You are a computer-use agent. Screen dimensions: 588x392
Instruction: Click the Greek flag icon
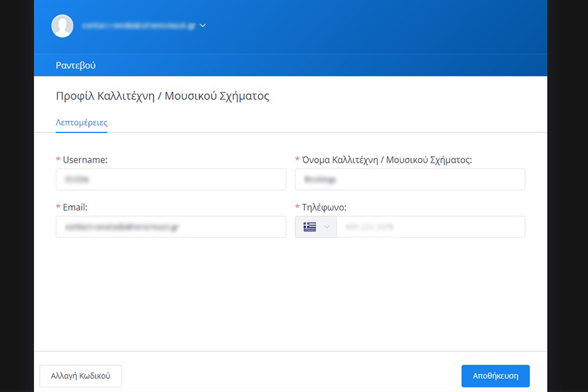(309, 227)
